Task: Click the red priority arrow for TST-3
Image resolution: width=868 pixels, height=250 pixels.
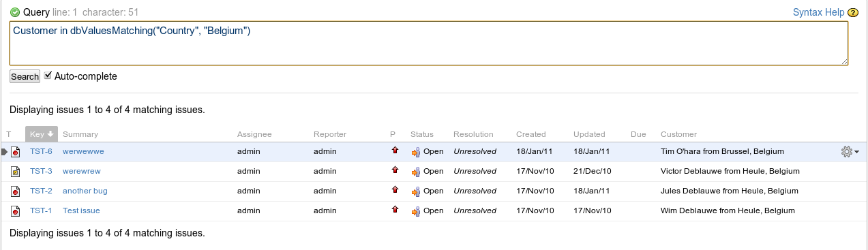Action: pyautogui.click(x=395, y=170)
